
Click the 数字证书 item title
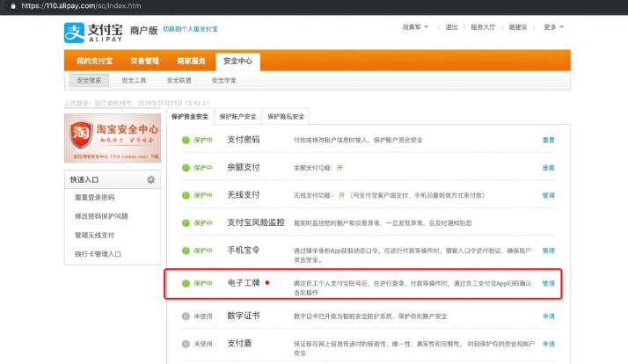pos(244,316)
